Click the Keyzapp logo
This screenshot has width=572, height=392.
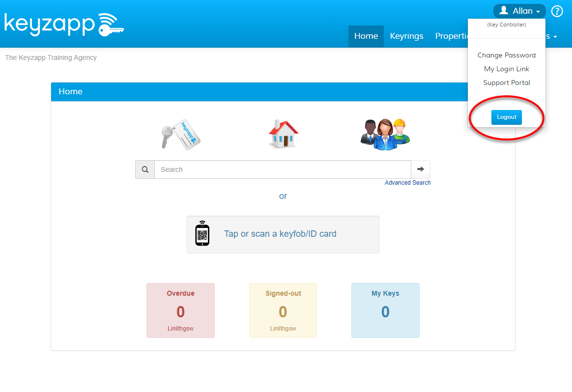pos(64,25)
